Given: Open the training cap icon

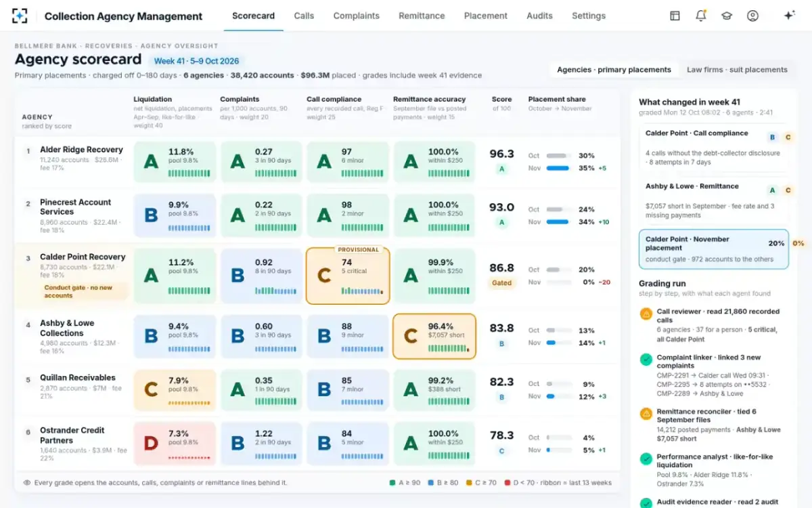Looking at the screenshot, I should click(x=727, y=16).
